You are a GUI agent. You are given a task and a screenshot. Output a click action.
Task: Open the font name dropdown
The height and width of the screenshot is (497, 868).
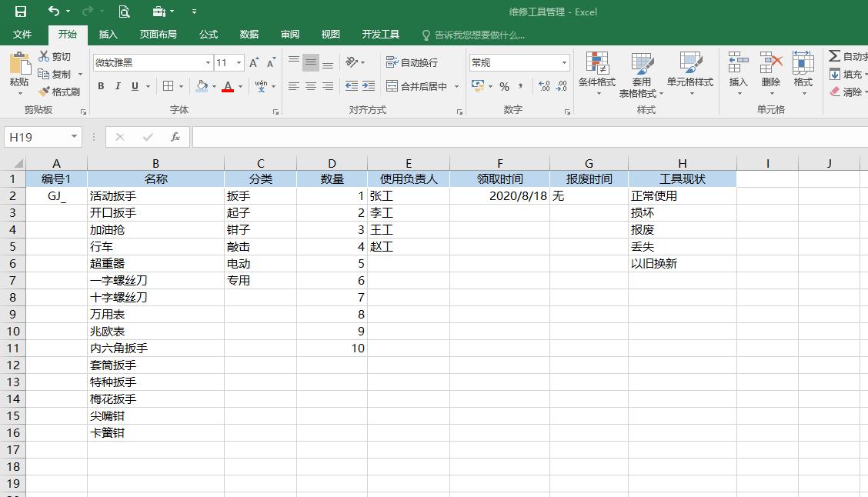pyautogui.click(x=208, y=62)
